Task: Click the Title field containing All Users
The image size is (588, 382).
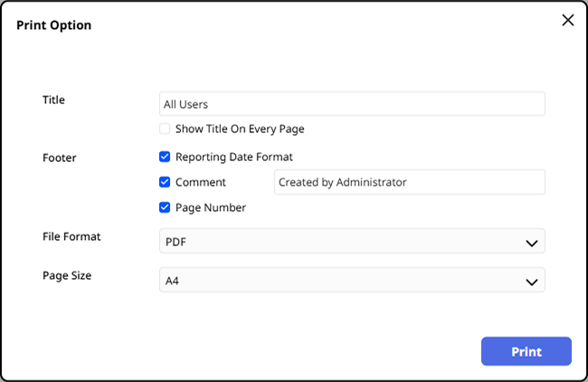Action: [x=352, y=104]
